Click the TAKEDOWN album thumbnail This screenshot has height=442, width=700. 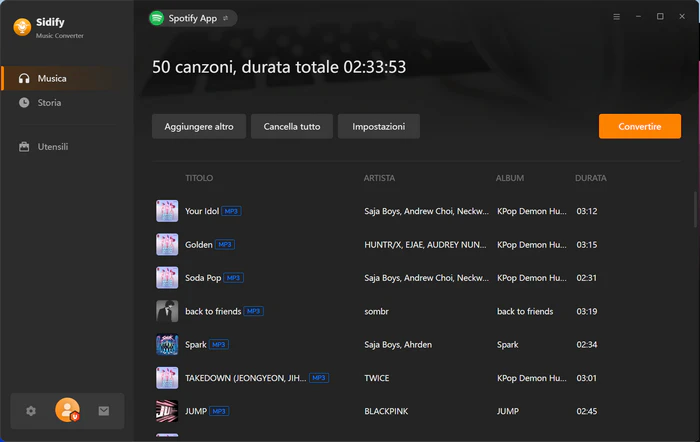(167, 378)
